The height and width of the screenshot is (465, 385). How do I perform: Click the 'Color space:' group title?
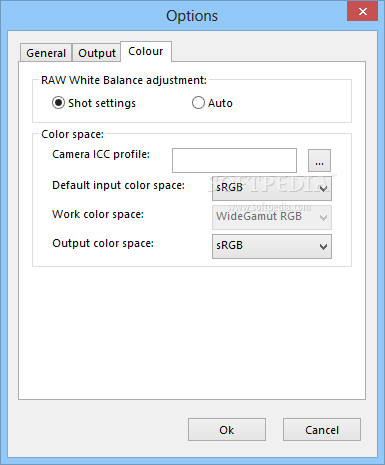click(x=72, y=134)
